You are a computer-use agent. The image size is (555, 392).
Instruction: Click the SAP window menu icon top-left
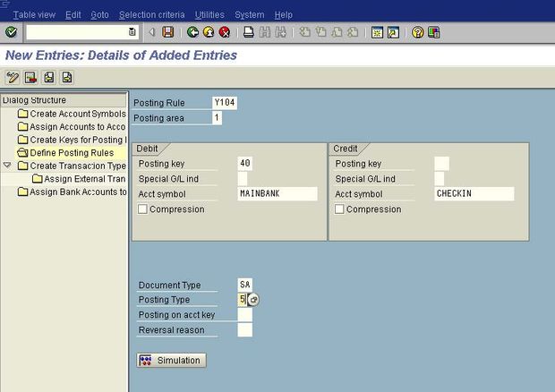click(5, 4)
